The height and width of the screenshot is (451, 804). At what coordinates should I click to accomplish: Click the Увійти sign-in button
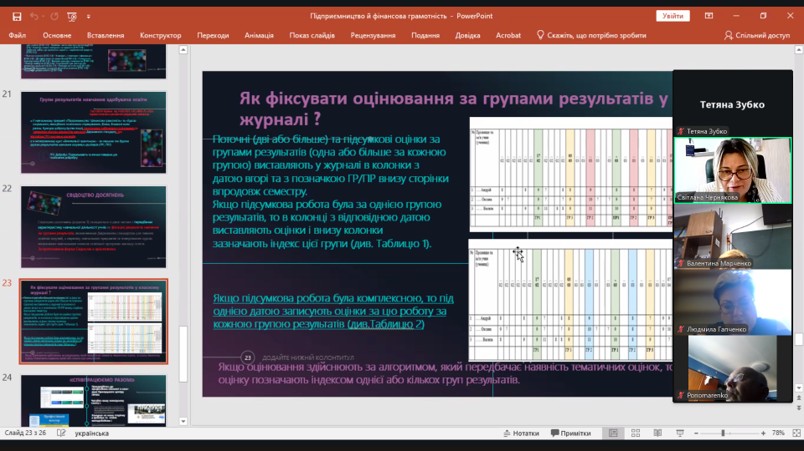pos(673,16)
